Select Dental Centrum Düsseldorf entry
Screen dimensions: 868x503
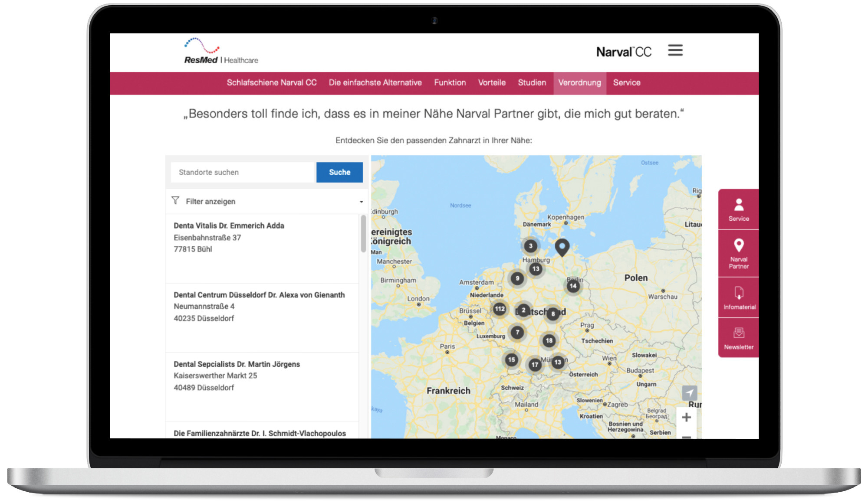click(x=262, y=318)
